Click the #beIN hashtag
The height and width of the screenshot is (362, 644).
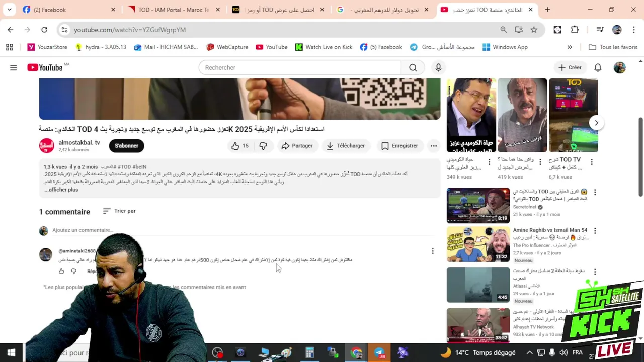[139, 167]
